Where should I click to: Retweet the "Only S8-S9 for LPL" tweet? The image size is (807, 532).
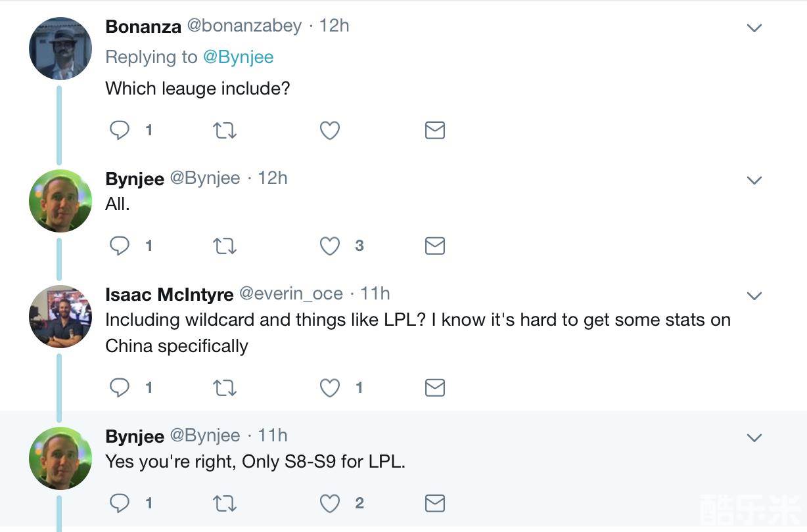(x=225, y=503)
